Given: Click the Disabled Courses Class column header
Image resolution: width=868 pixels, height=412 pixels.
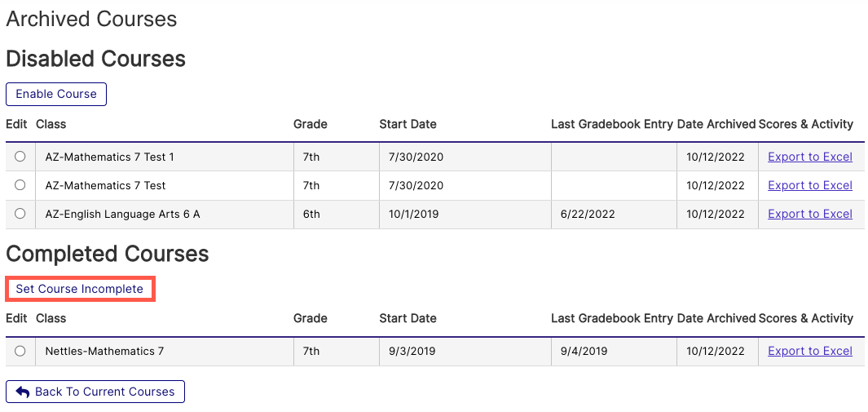Looking at the screenshot, I should point(51,124).
